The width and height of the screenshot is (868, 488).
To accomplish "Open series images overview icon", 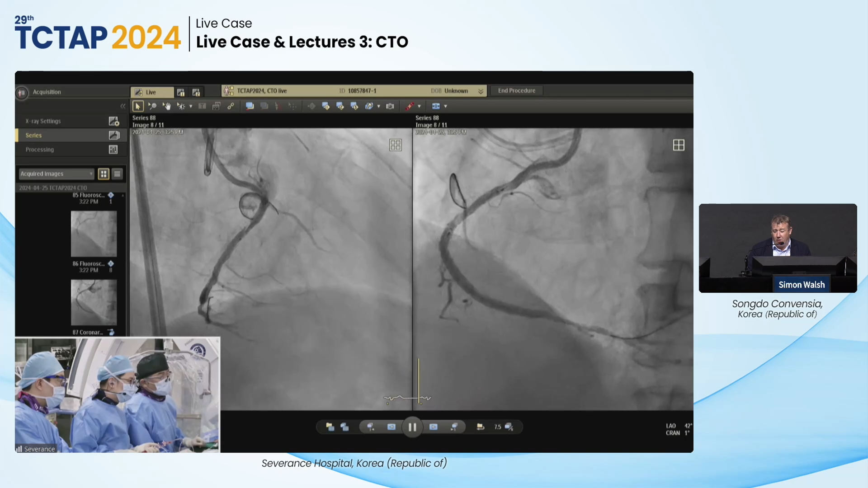I will (344, 427).
